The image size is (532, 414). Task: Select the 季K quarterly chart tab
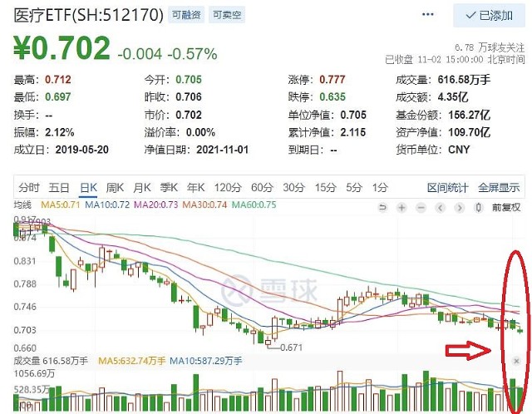169,187
